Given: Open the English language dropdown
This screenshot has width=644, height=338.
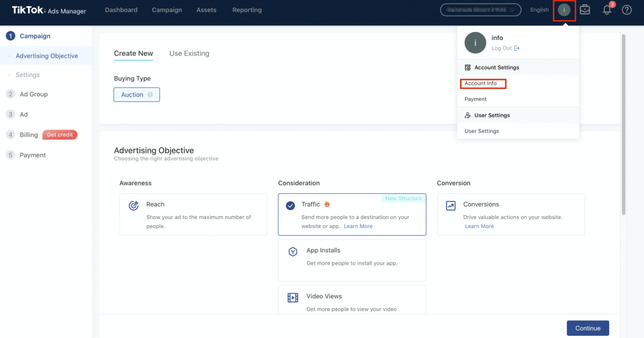Looking at the screenshot, I should 539,10.
